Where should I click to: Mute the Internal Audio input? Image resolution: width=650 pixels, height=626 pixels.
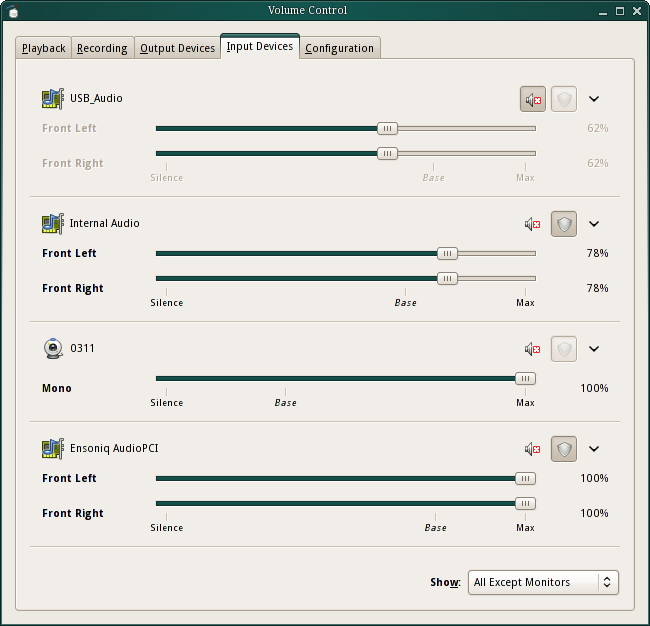pos(532,224)
